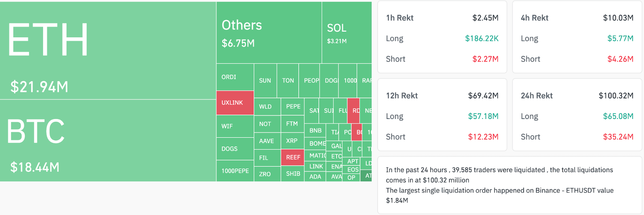Image resolution: width=644 pixels, height=215 pixels.
Task: Select the TON tile
Action: 288,80
